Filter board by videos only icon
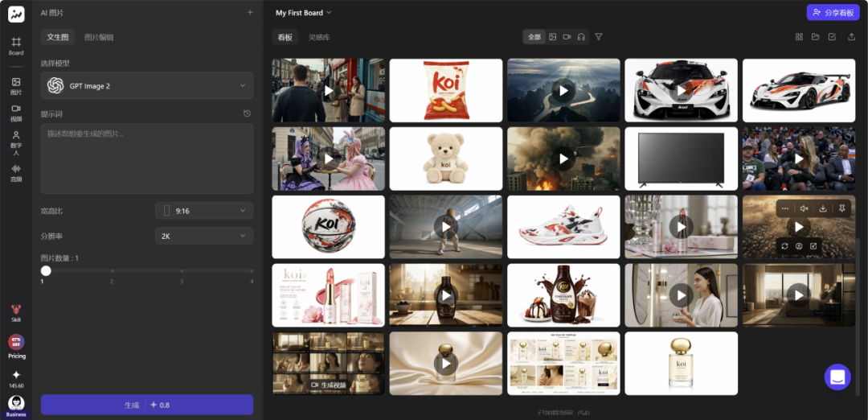This screenshot has width=868, height=420. click(567, 36)
